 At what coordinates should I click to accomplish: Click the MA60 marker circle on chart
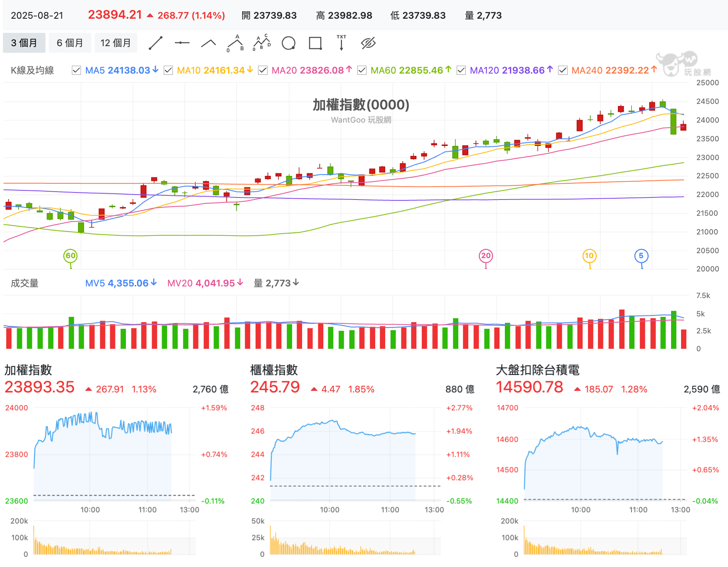[x=71, y=256]
